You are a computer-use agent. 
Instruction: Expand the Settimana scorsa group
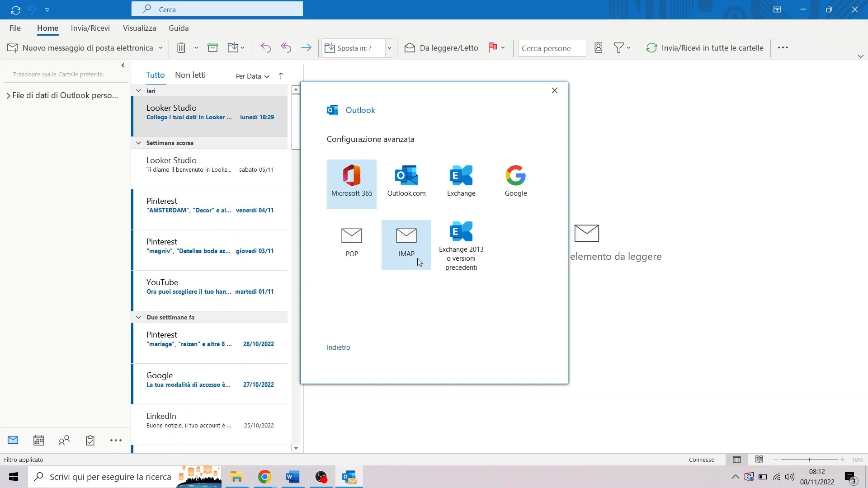138,143
